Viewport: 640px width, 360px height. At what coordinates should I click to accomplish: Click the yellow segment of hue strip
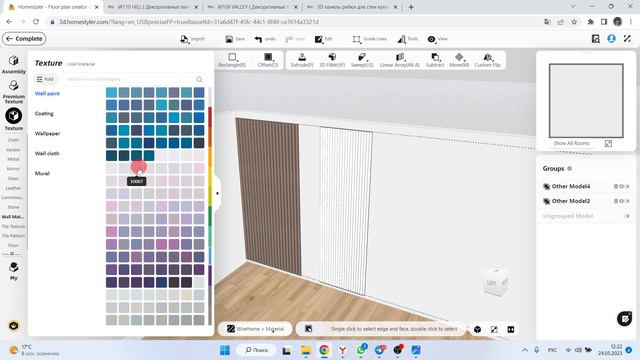point(210,178)
